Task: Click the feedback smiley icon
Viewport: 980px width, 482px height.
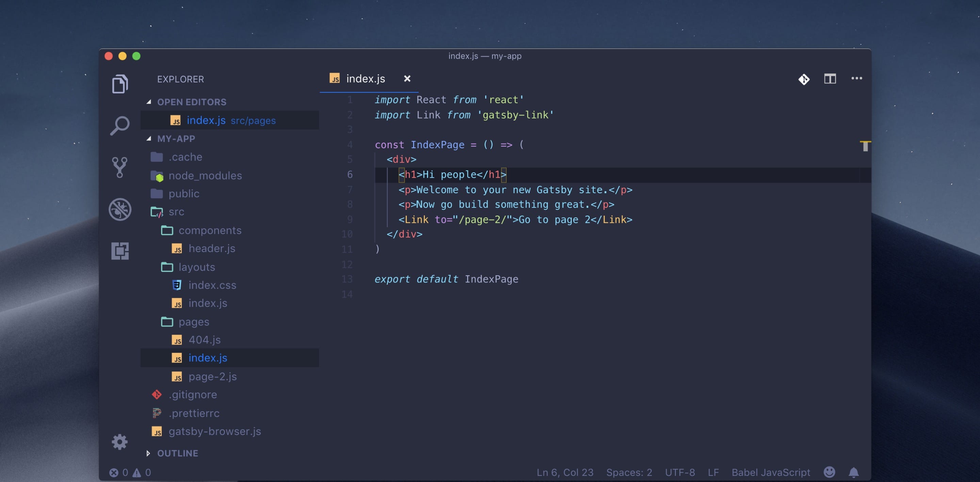Action: pos(829,472)
